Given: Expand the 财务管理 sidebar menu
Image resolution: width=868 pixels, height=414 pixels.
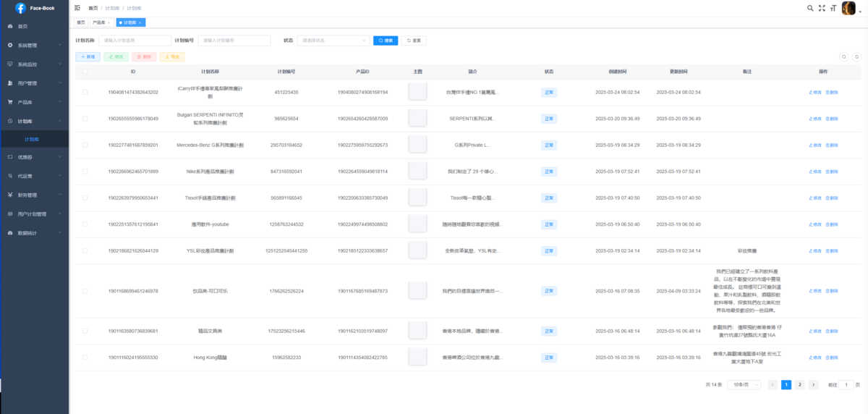Looking at the screenshot, I should click(x=35, y=195).
